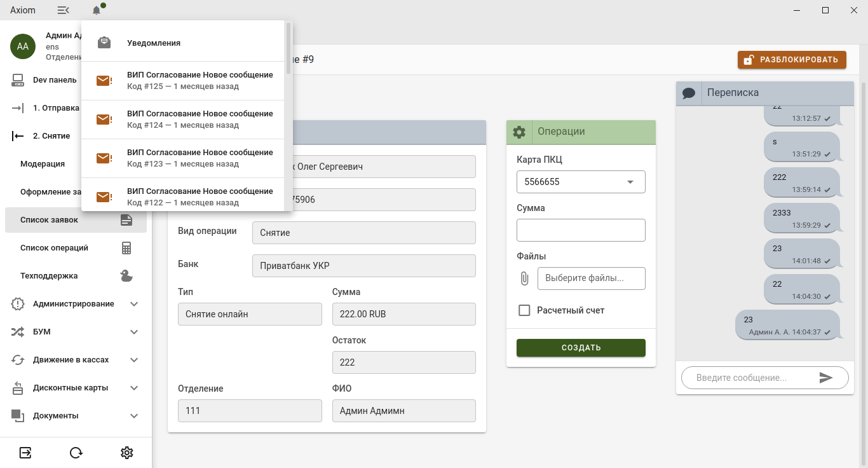Open Список заявок menu item
Screen dimensions: 868x468
[76, 220]
